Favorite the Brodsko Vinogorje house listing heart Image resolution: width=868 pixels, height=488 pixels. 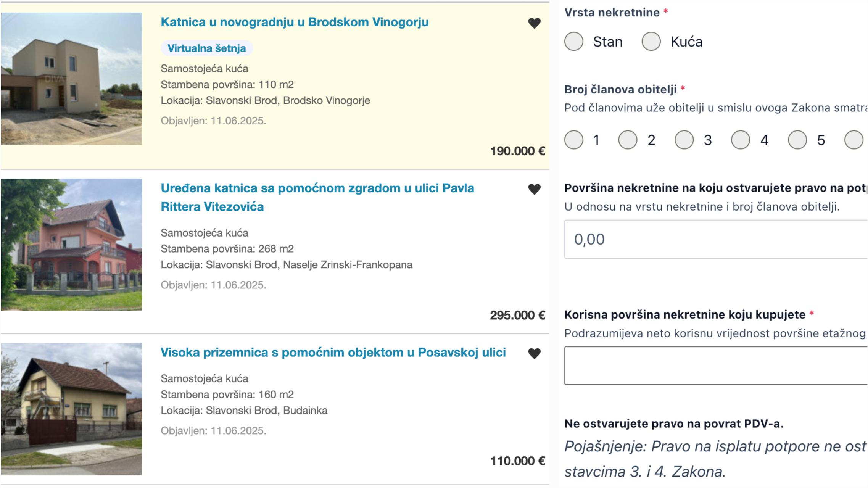point(534,23)
